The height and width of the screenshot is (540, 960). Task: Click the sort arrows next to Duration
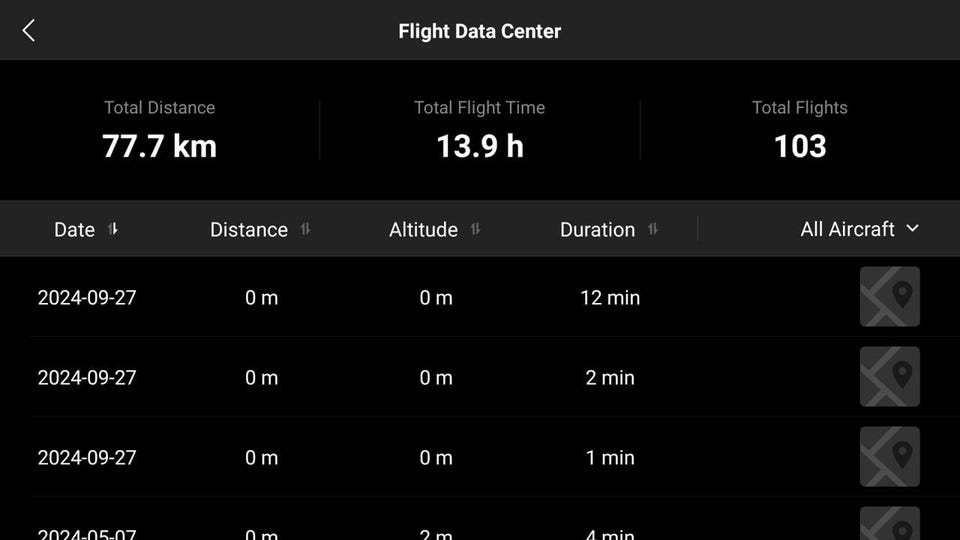(652, 229)
